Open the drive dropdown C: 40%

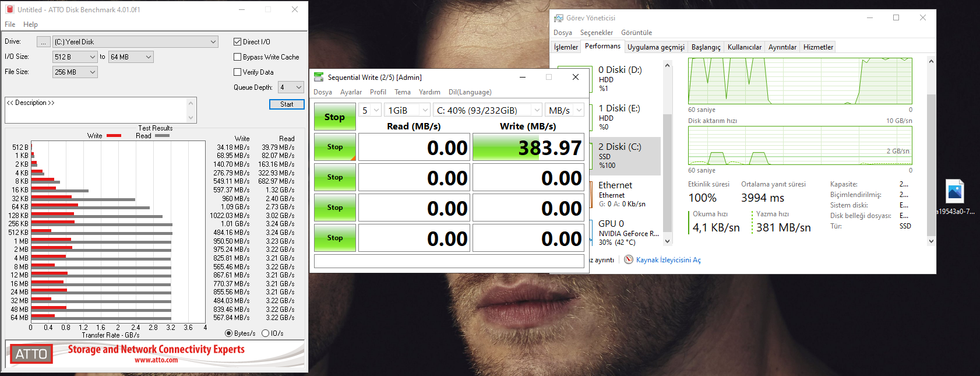click(x=488, y=110)
